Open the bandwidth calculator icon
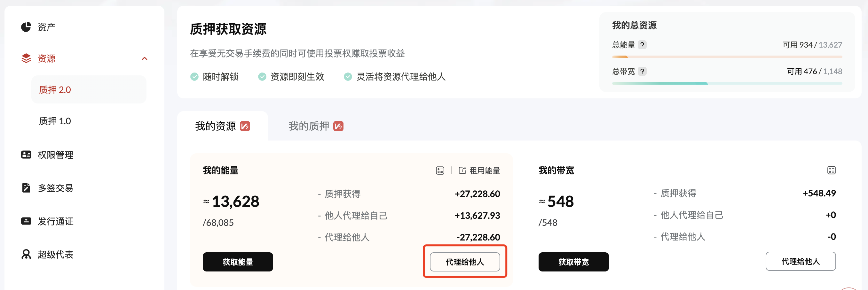Image resolution: width=868 pixels, height=290 pixels. [831, 170]
